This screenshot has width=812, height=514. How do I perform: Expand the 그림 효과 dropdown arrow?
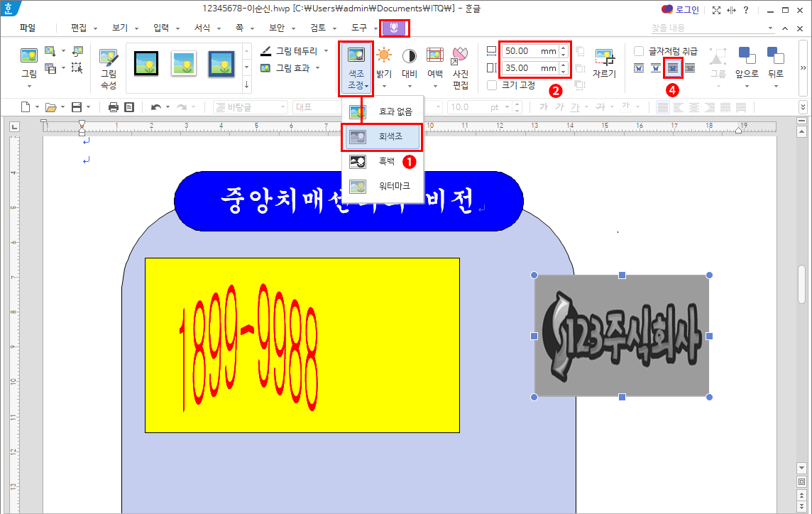(x=317, y=68)
